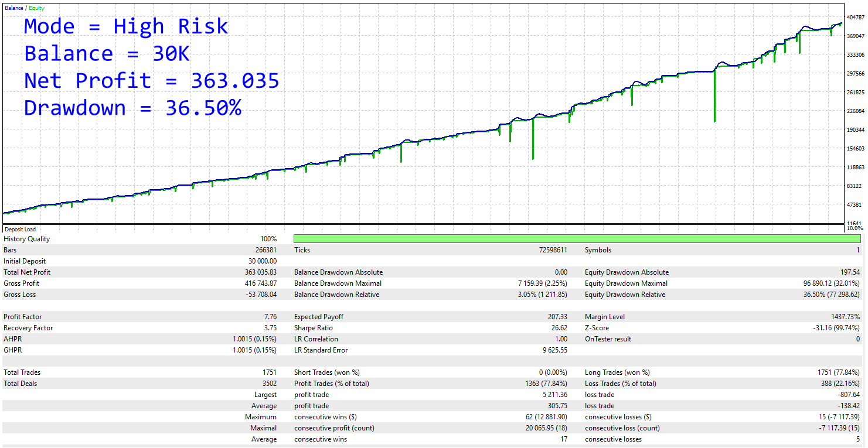Click the average profit trade value 305.75
The width and height of the screenshot is (868, 448).
[558, 406]
